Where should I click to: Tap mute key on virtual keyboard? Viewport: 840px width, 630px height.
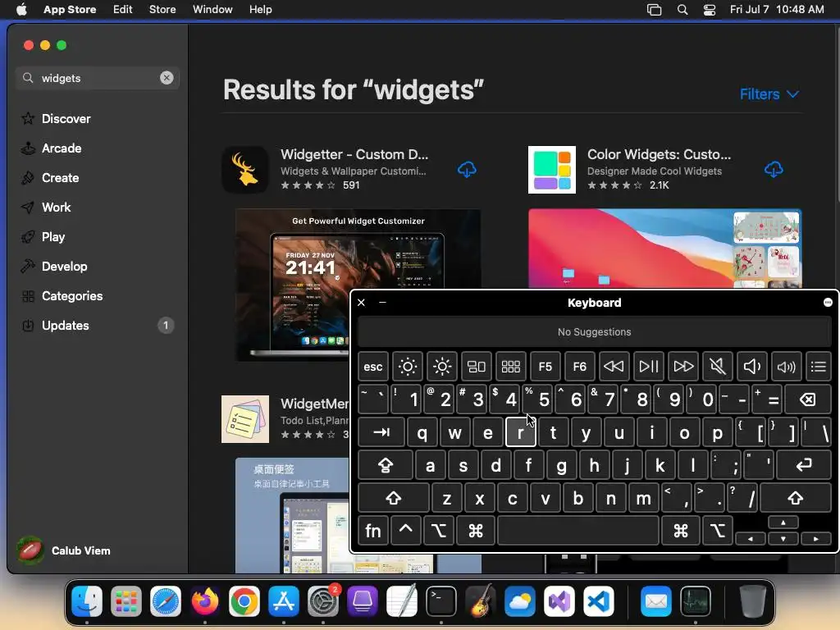(717, 367)
